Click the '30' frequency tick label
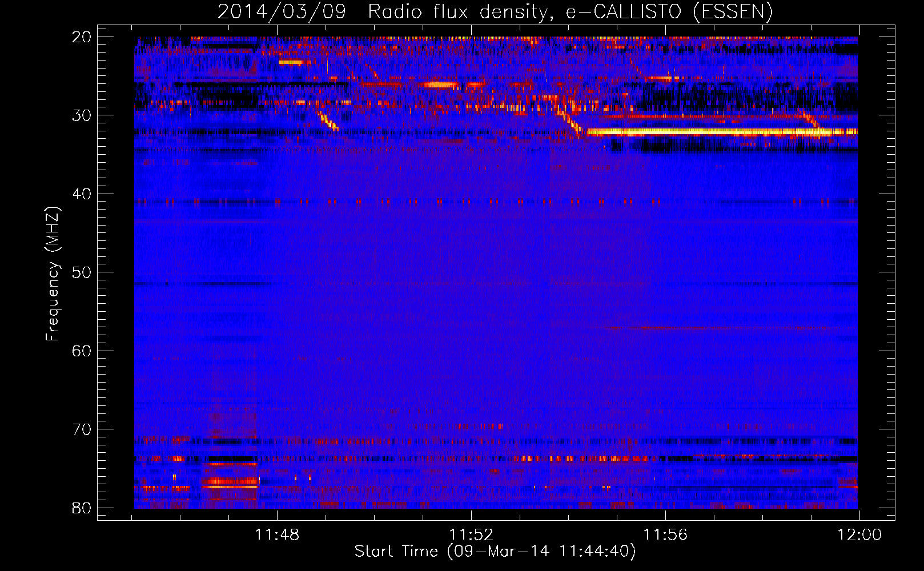The width and height of the screenshot is (924, 571). (x=82, y=115)
